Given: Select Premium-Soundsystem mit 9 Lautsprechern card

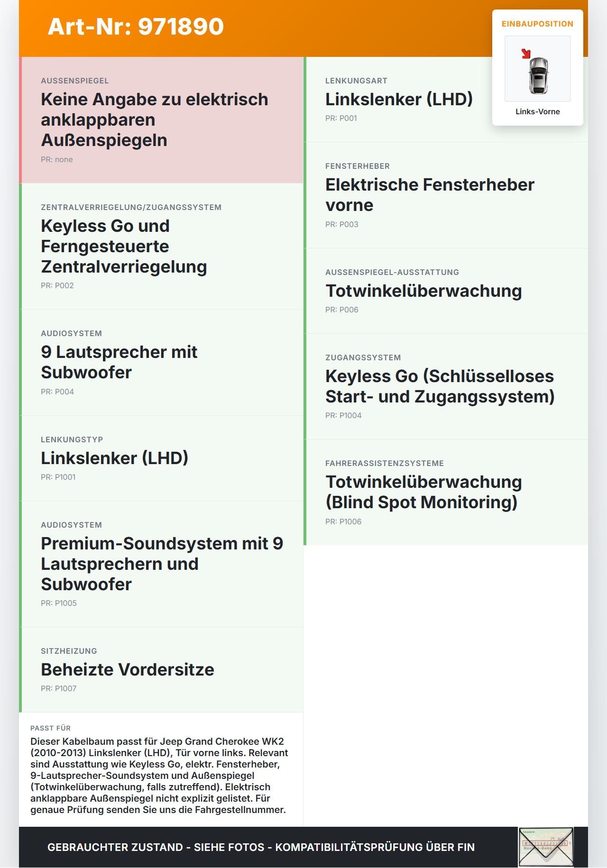Looking at the screenshot, I should click(161, 564).
